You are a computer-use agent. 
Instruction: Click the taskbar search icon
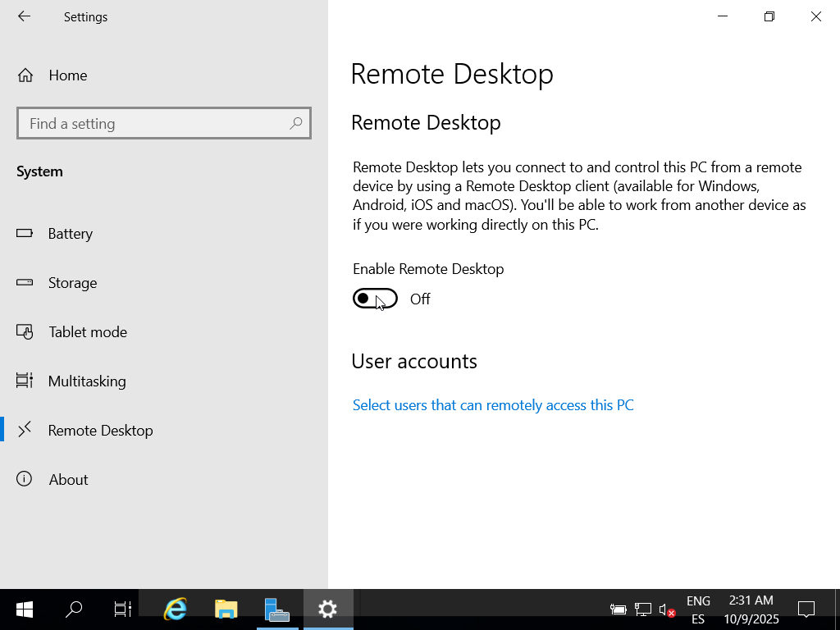[x=74, y=609]
